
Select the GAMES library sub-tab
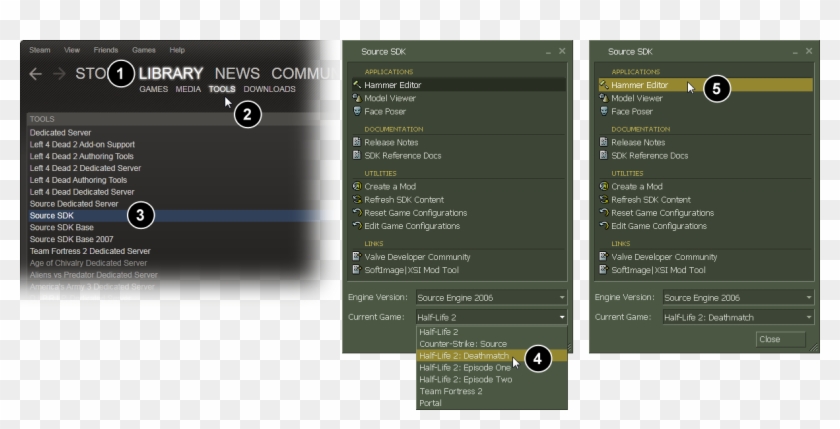[x=154, y=89]
